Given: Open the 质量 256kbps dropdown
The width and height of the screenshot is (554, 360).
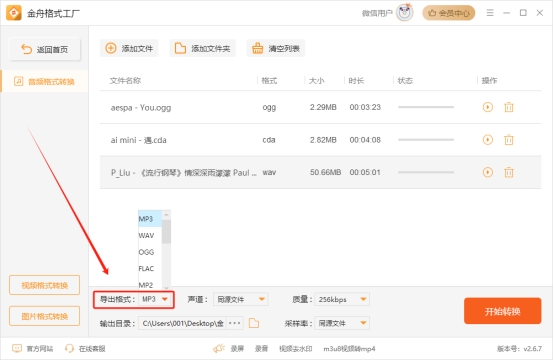Looking at the screenshot, I should coord(342,299).
